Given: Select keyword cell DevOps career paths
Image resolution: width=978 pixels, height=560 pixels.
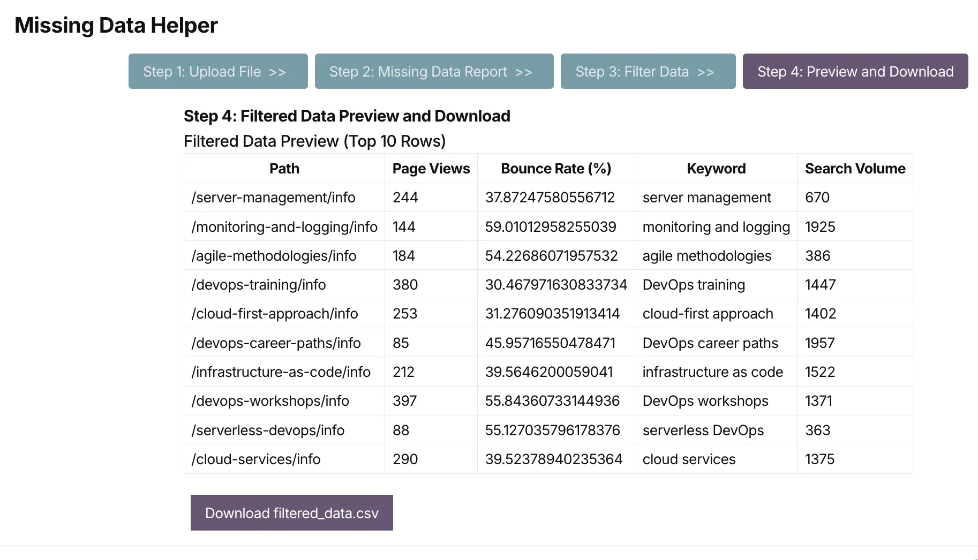Looking at the screenshot, I should pyautogui.click(x=716, y=343).
